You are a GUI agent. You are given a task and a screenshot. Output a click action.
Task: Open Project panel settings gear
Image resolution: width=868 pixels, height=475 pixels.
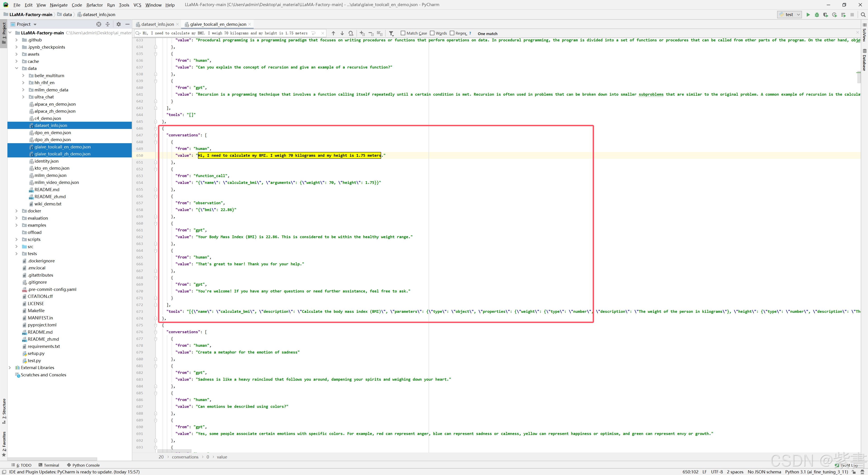pos(118,24)
